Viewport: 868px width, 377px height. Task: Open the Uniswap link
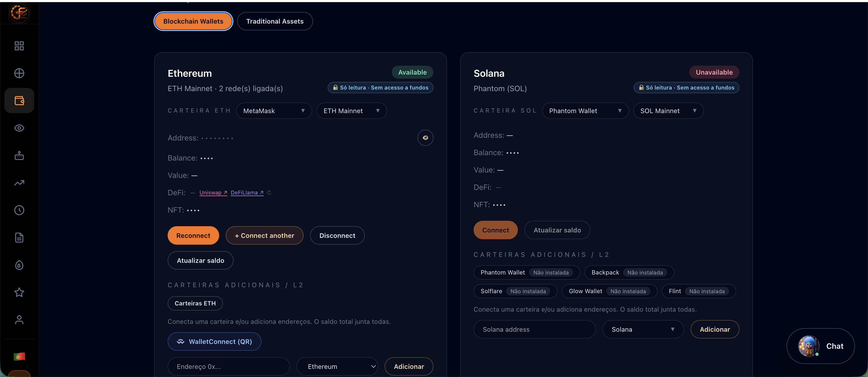pyautogui.click(x=213, y=193)
